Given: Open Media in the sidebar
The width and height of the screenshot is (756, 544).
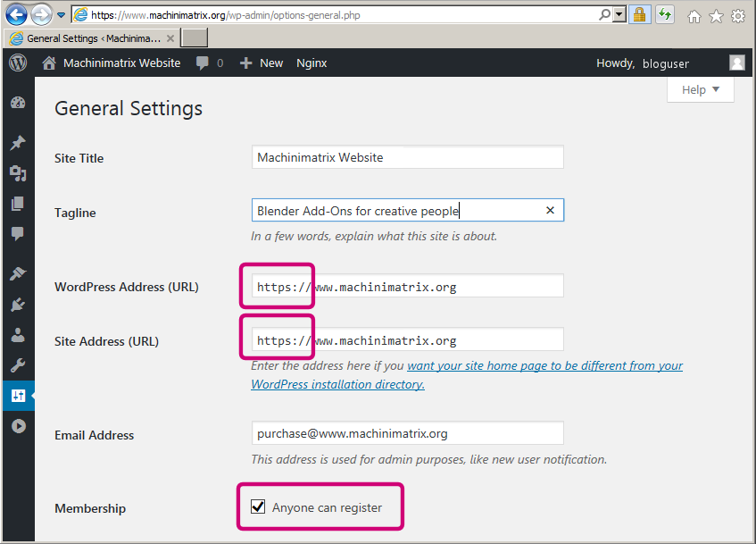Looking at the screenshot, I should point(18,172).
